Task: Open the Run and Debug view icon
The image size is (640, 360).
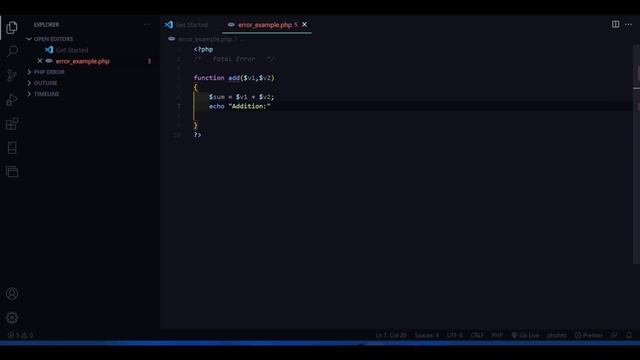Action: pos(12,100)
